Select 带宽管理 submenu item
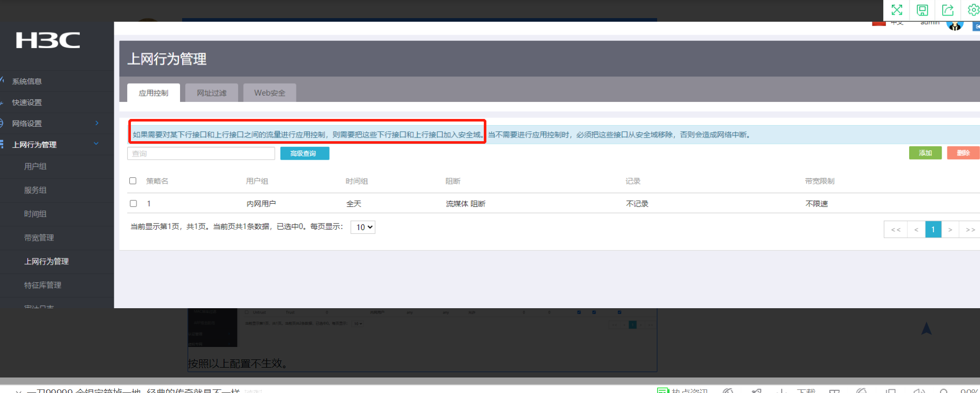 click(x=39, y=238)
